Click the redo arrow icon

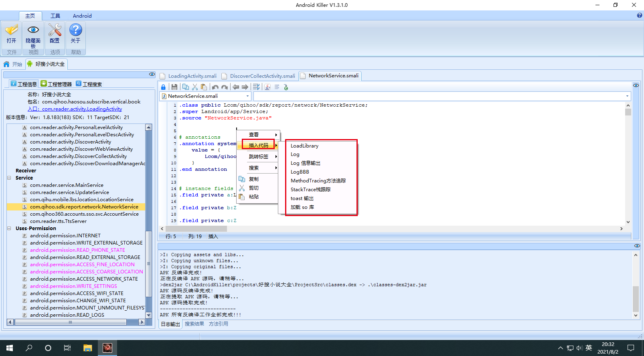pyautogui.click(x=225, y=87)
